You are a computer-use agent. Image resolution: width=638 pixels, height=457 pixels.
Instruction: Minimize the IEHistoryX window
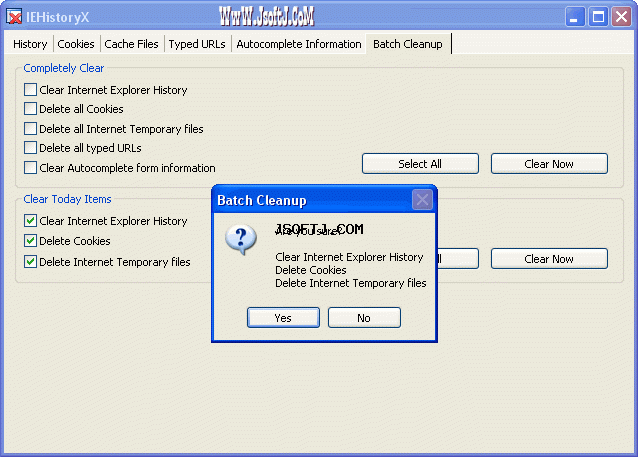[575, 17]
